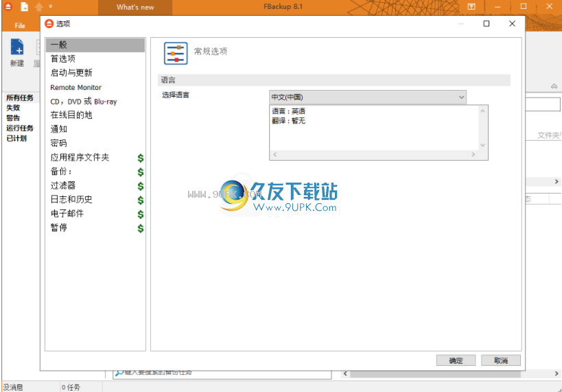562x392 pixels.
Task: Select 警告 filter in sidebar
Action: tap(13, 118)
